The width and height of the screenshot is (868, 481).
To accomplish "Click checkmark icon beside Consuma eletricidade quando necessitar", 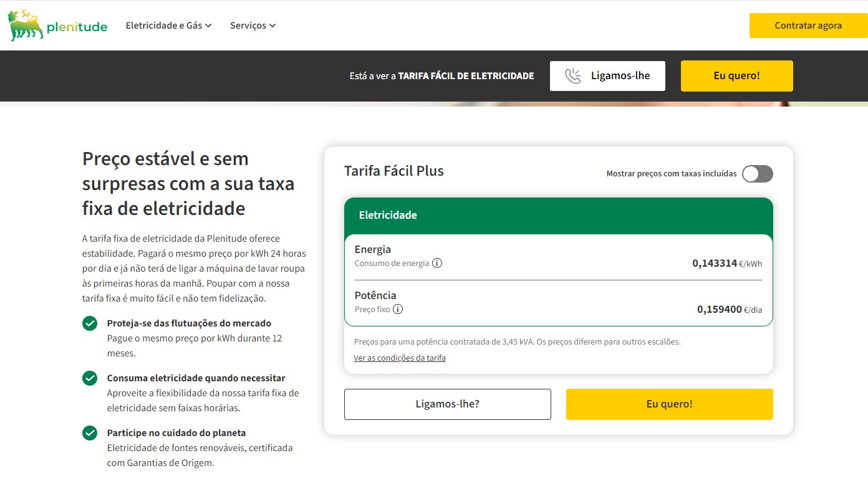I will tap(90, 378).
